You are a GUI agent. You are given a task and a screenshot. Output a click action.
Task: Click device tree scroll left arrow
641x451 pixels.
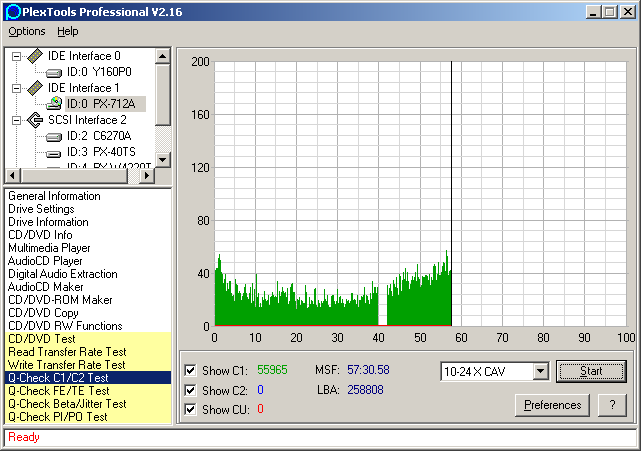point(12,175)
